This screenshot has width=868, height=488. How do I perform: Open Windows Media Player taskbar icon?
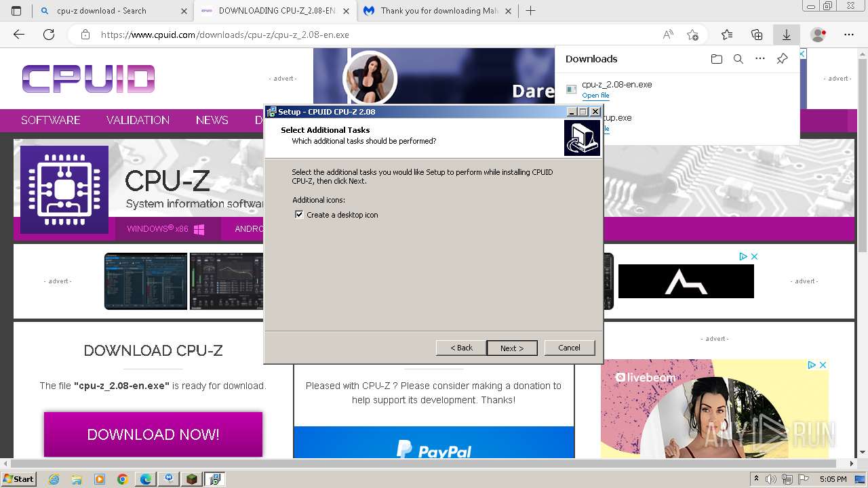coord(100,479)
